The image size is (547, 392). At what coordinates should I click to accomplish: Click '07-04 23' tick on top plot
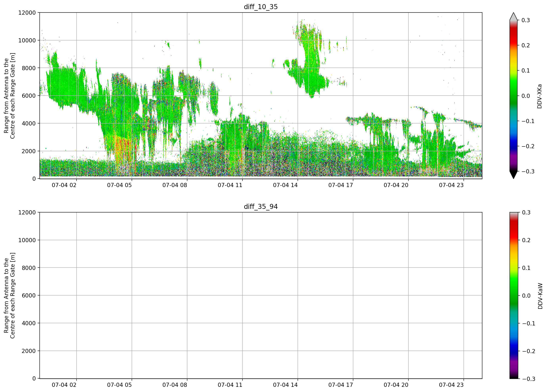451,185
